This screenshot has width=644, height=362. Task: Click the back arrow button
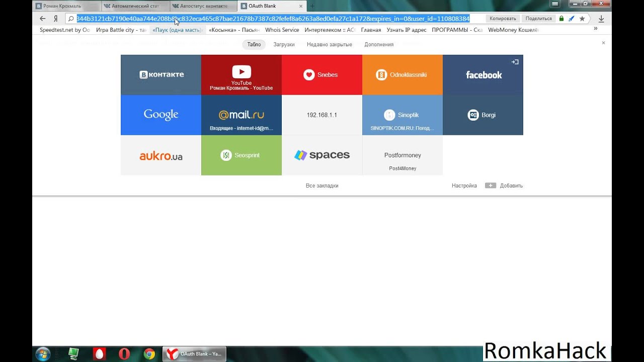tap(43, 19)
